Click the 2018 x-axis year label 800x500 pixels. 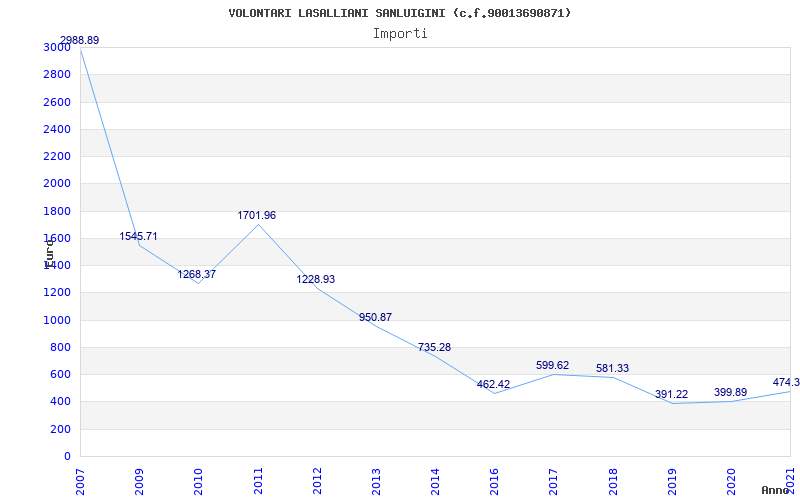click(x=613, y=481)
